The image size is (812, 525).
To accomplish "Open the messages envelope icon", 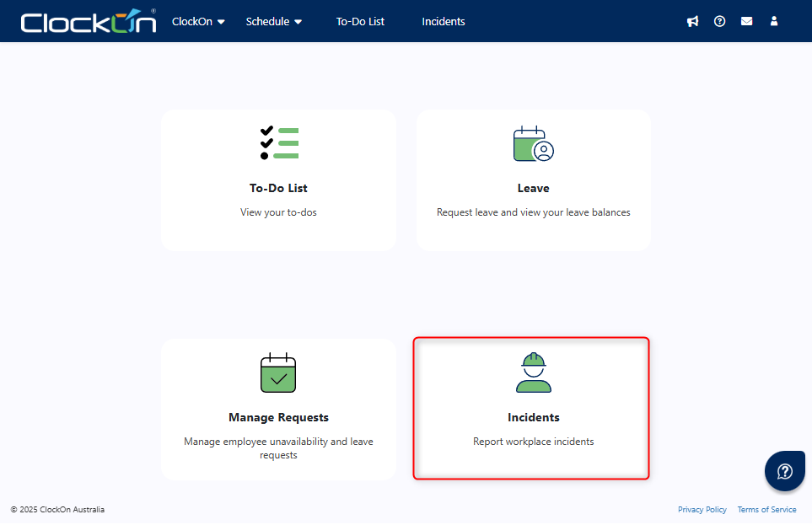I will (x=746, y=21).
